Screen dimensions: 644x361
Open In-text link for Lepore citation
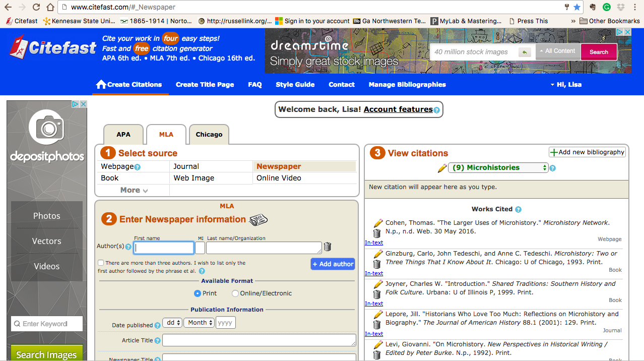tap(374, 334)
